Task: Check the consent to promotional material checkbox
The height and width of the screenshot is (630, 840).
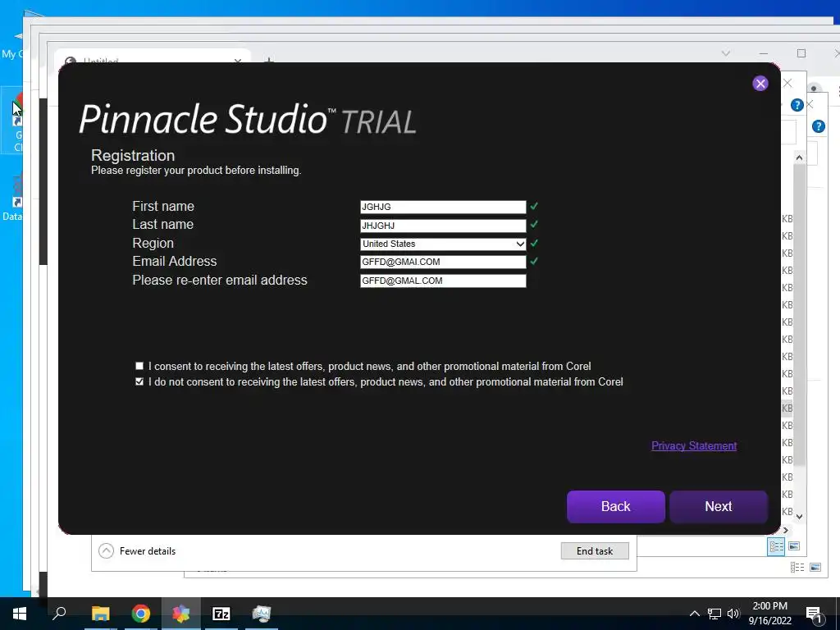Action: (139, 366)
